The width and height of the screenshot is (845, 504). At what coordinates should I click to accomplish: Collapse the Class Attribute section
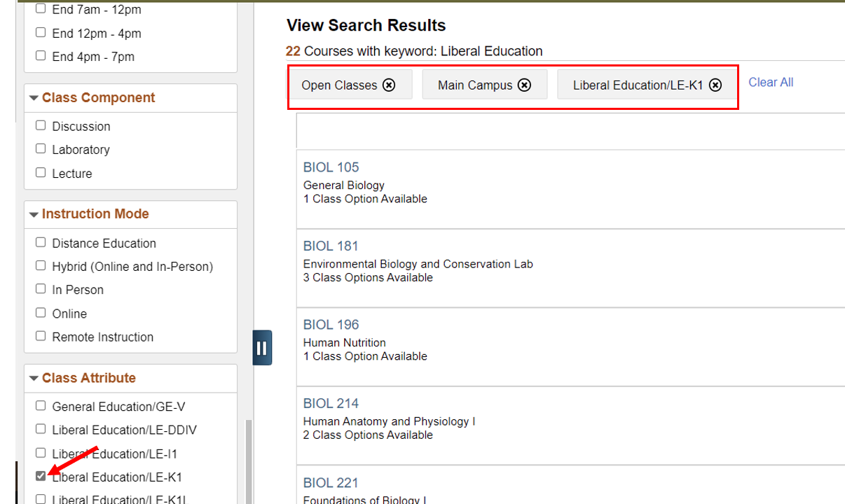tap(34, 378)
